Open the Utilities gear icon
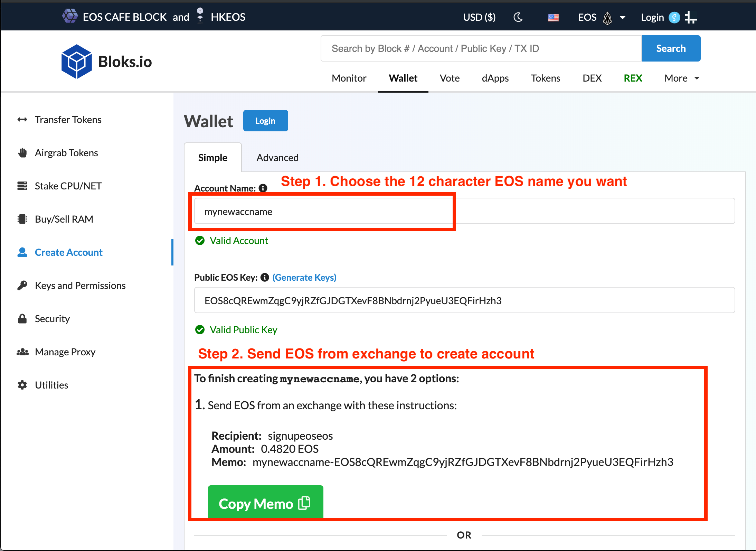The image size is (756, 551). click(22, 385)
